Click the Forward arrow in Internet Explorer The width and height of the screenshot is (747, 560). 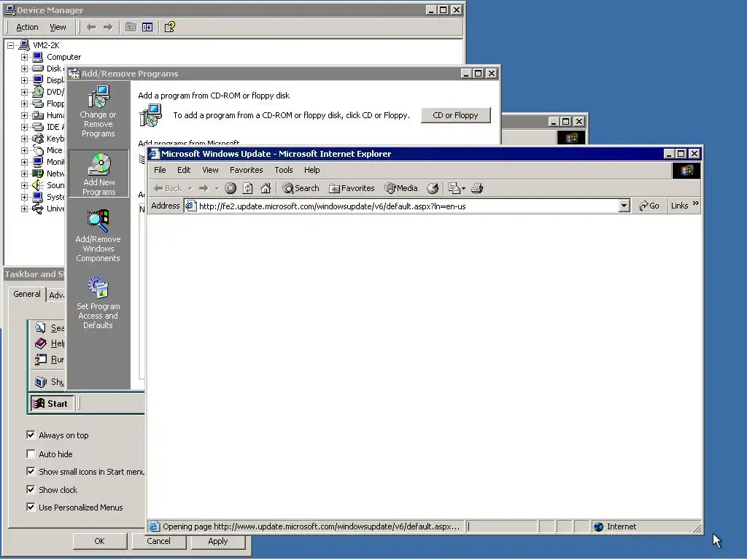point(204,188)
